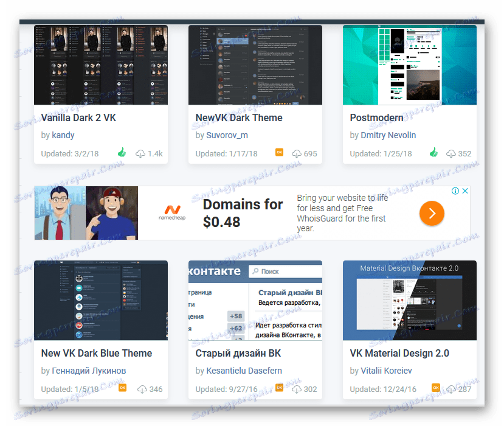The image size is (504, 426).
Task: Click 'Updated: 3/2/18' on Vanilla Dark 2 VK
Action: click(x=70, y=154)
